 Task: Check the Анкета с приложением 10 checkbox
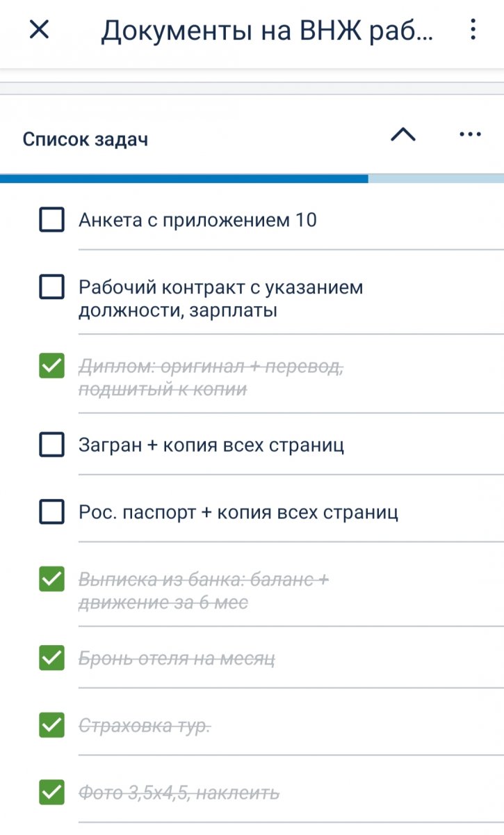pyautogui.click(x=51, y=221)
